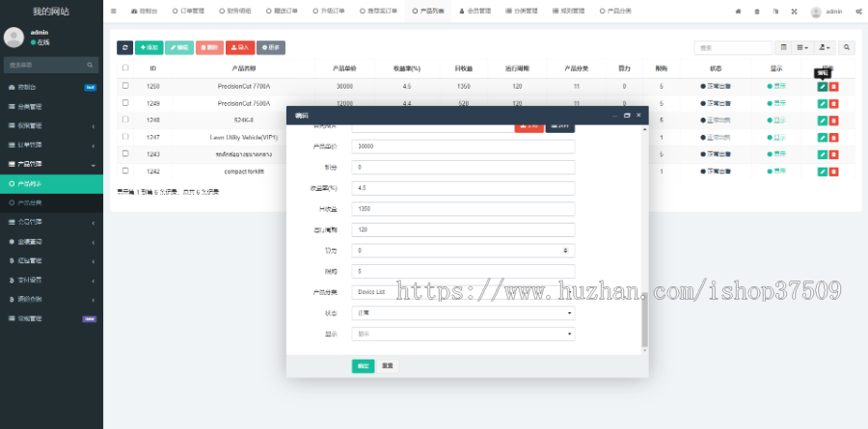
Task: Click the 重置 button in edit dialog
Action: (x=388, y=366)
